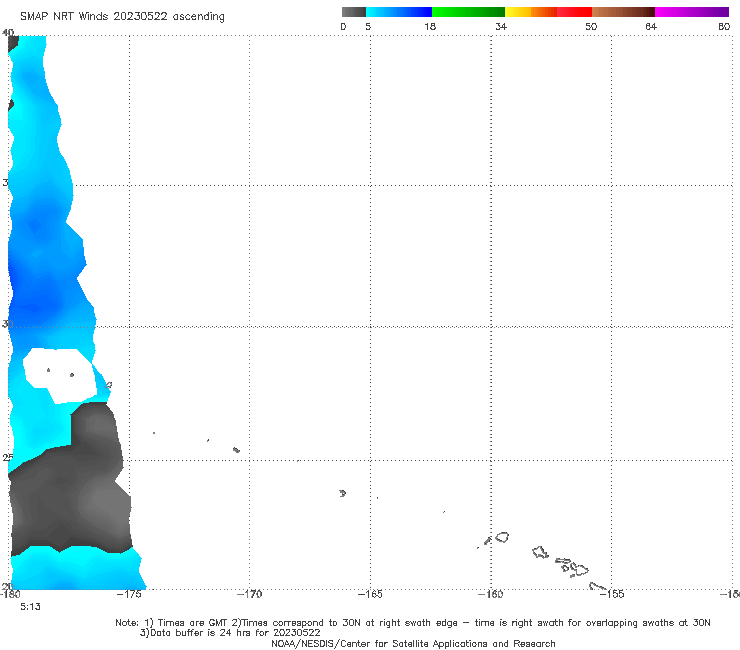Click the '50' label under the color bar
Image resolution: width=740 pixels, height=650 pixels.
coord(591,26)
